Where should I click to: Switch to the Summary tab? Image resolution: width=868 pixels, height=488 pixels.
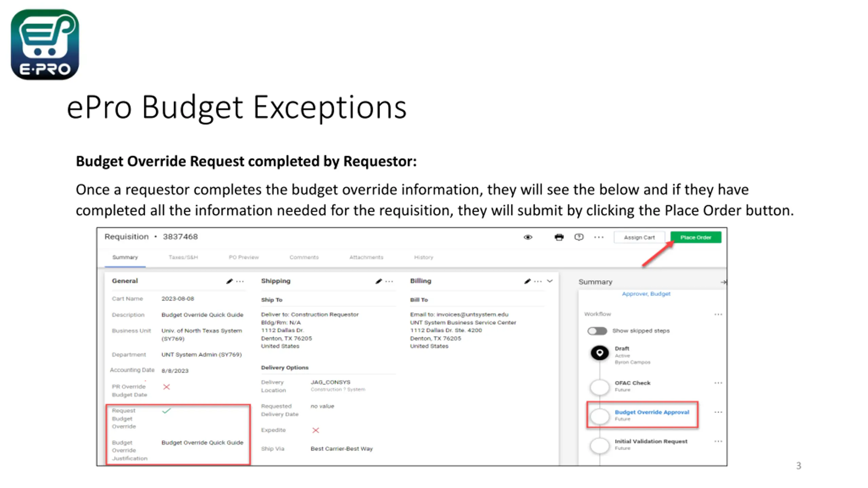(x=125, y=257)
